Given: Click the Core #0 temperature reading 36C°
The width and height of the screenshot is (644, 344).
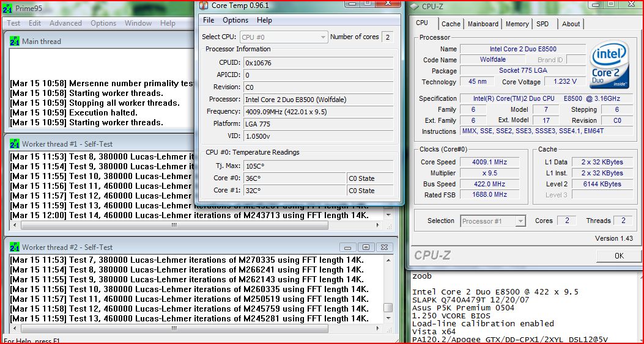Looking at the screenshot, I should (295, 178).
